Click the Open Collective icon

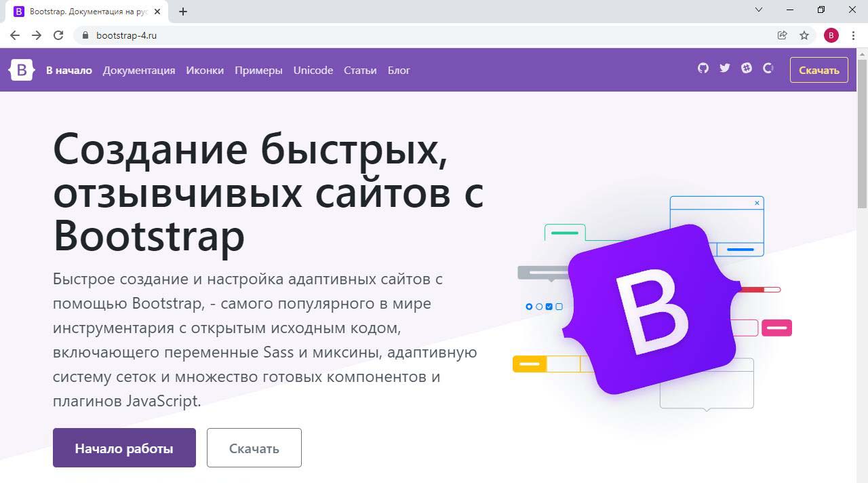(768, 68)
